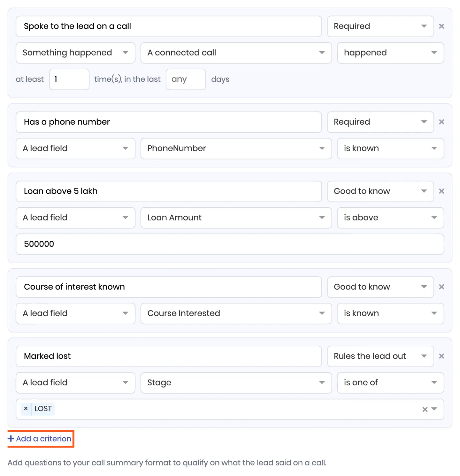Edit the 'Spoke to the lead on a call' name field
This screenshot has height=476, width=460.
coord(169,26)
